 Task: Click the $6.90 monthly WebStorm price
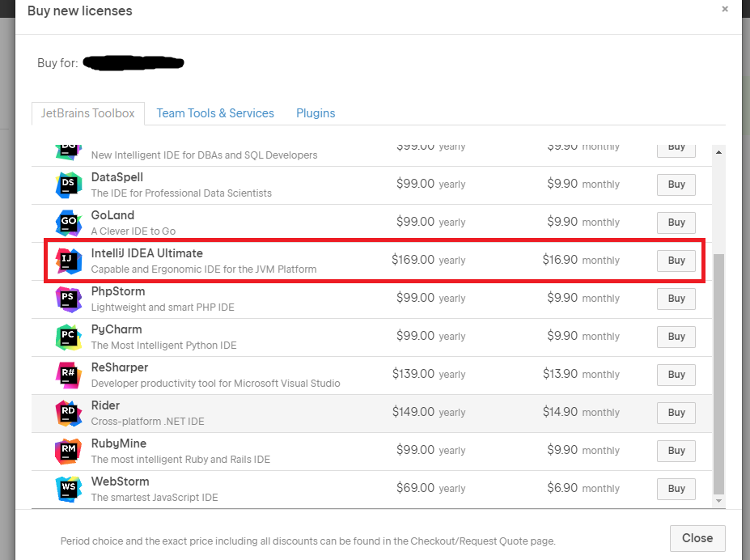(x=583, y=488)
